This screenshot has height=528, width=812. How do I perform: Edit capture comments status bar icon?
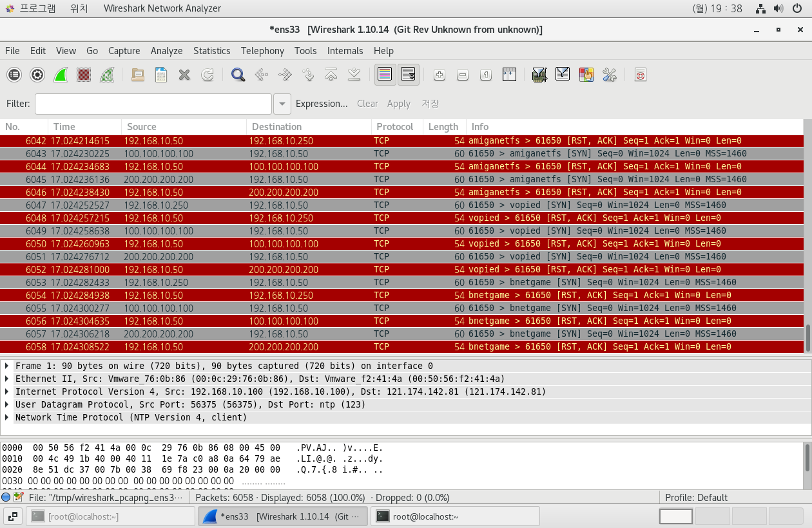click(19, 497)
